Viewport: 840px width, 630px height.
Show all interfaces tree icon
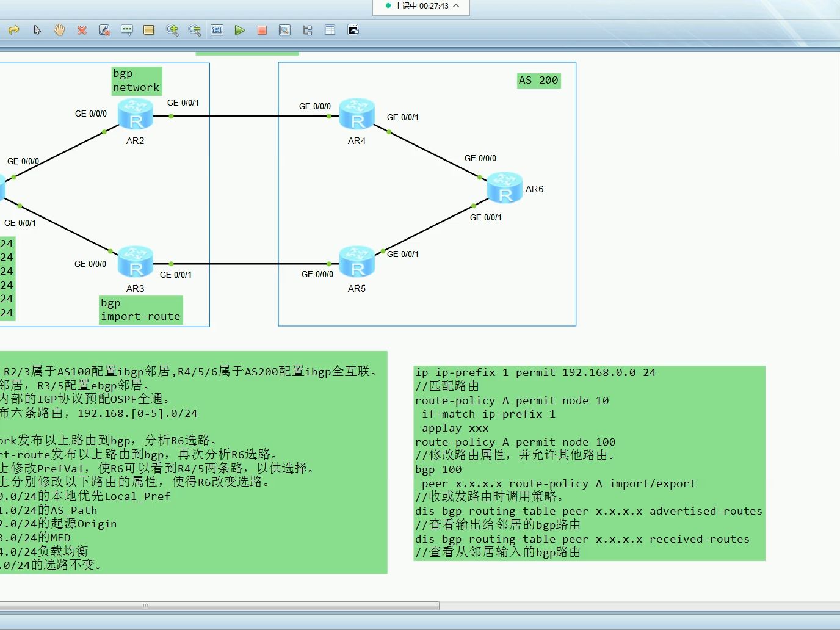(x=307, y=30)
